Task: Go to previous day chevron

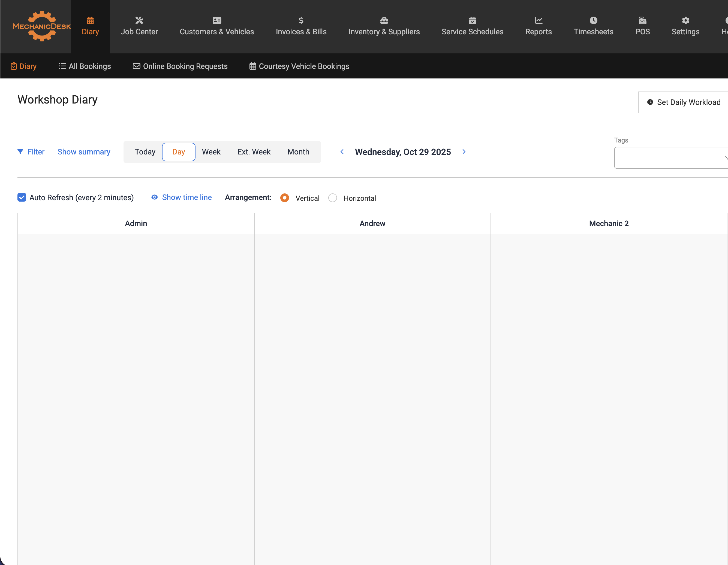Action: (342, 152)
